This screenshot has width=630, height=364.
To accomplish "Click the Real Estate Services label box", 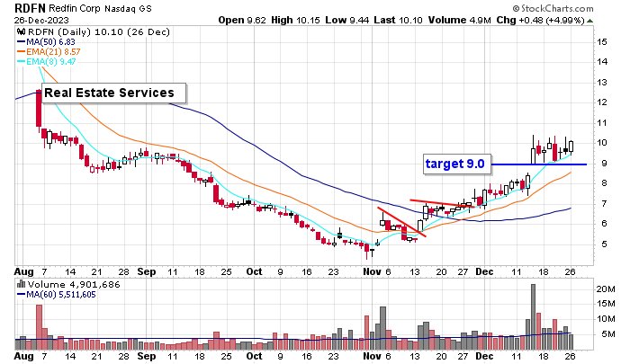I will click(114, 93).
